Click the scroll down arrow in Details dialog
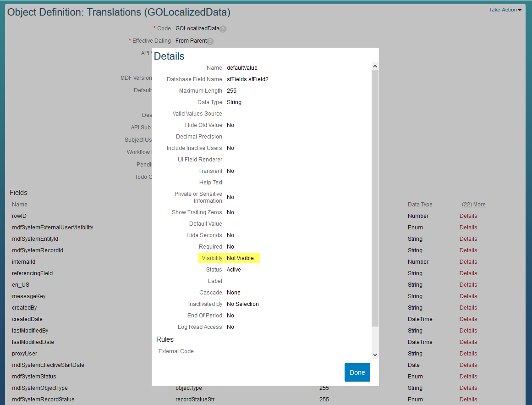532x405 pixels. [375, 355]
